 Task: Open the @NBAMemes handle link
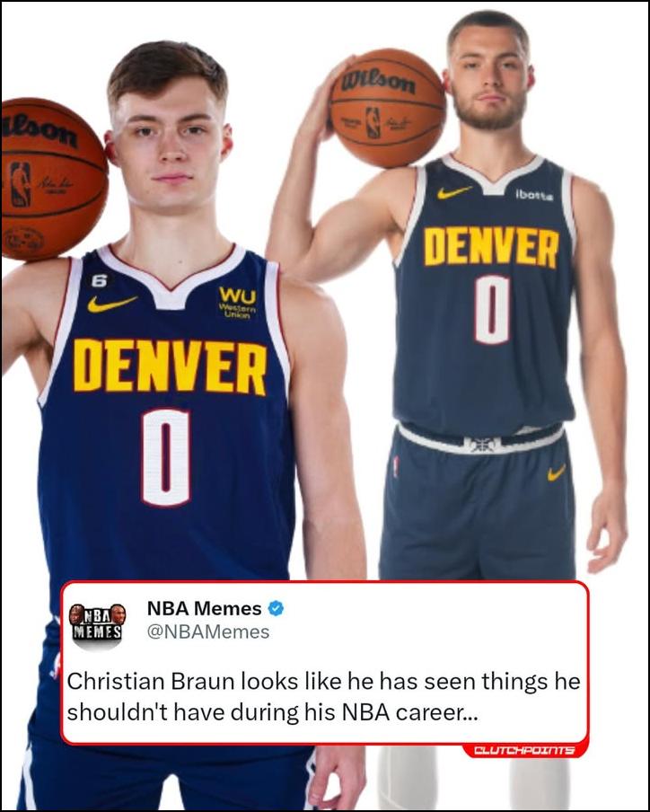coord(208,631)
